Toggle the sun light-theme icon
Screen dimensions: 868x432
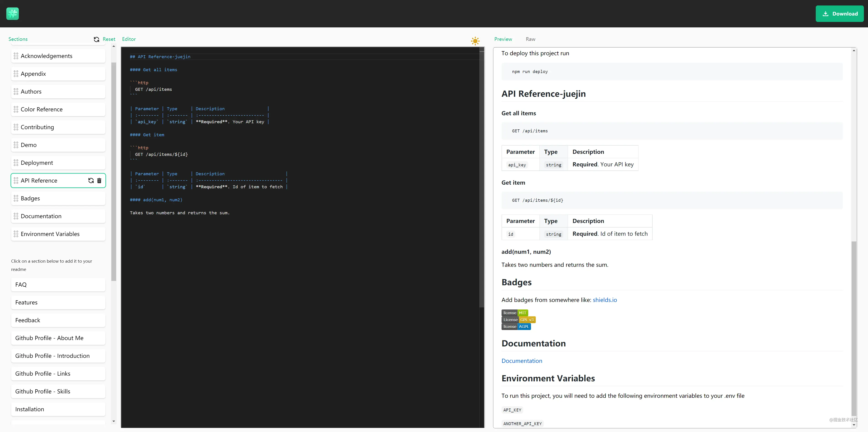[x=475, y=41]
